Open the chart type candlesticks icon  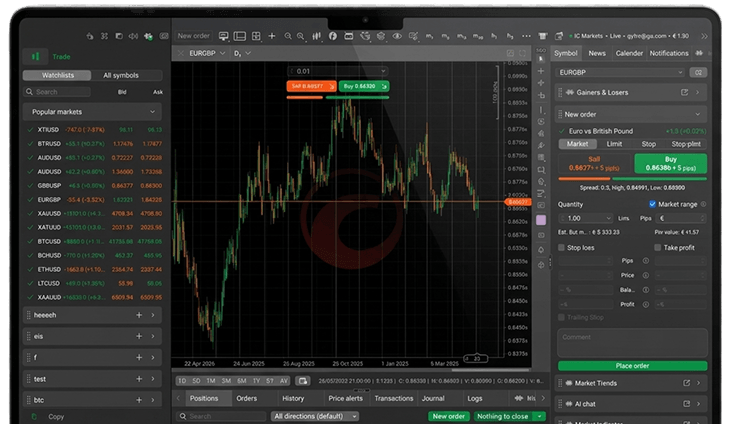click(x=317, y=36)
